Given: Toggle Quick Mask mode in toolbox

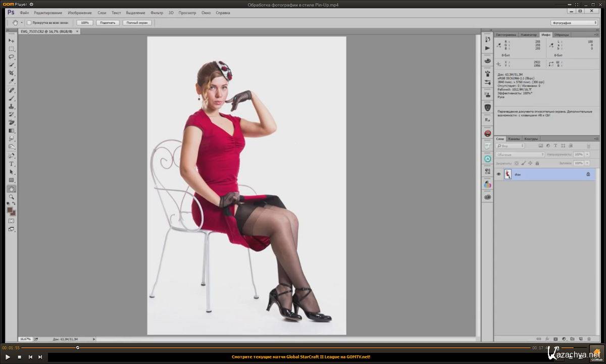Looking at the screenshot, I should click(11, 221).
